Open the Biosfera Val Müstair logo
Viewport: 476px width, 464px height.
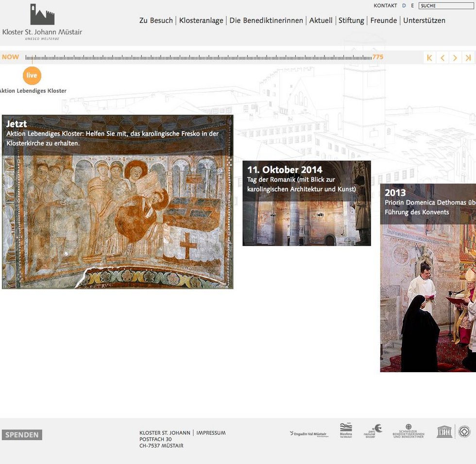(346, 430)
